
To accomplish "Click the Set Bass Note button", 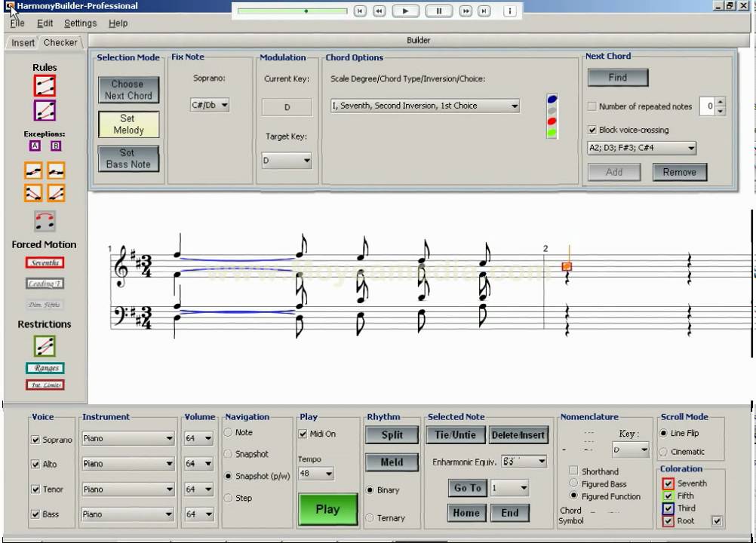I will pyautogui.click(x=128, y=158).
